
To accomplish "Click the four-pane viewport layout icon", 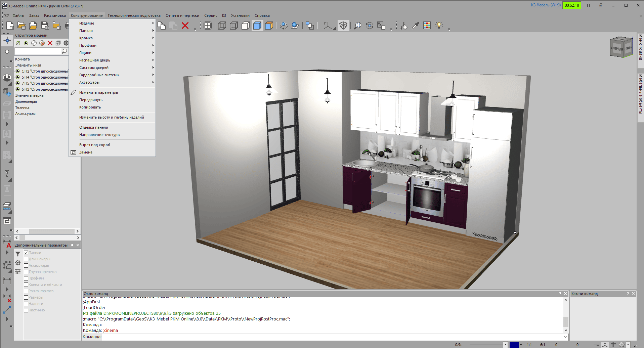I will click(208, 26).
